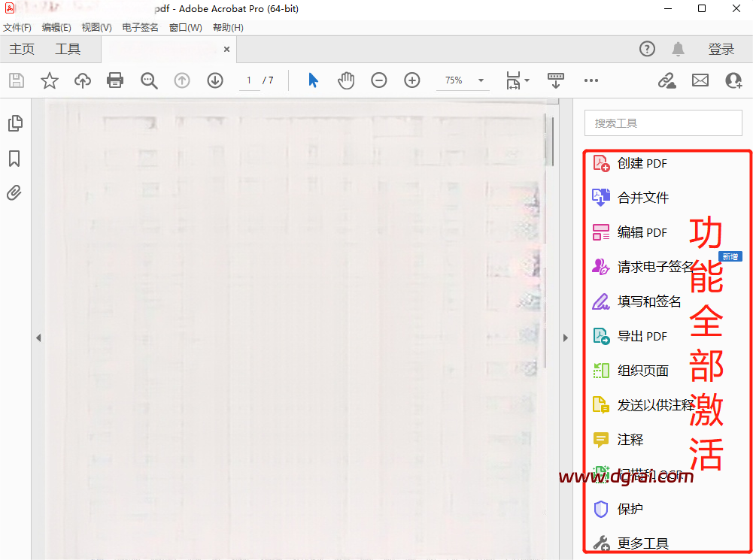Image resolution: width=753 pixels, height=560 pixels.
Task: Click the print icon in toolbar
Action: [115, 80]
